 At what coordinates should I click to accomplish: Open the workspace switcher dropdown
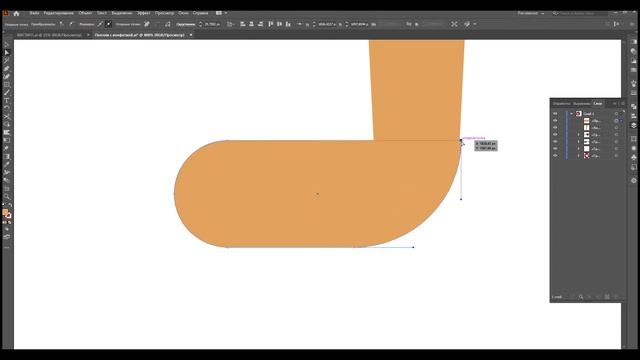pyautogui.click(x=531, y=13)
